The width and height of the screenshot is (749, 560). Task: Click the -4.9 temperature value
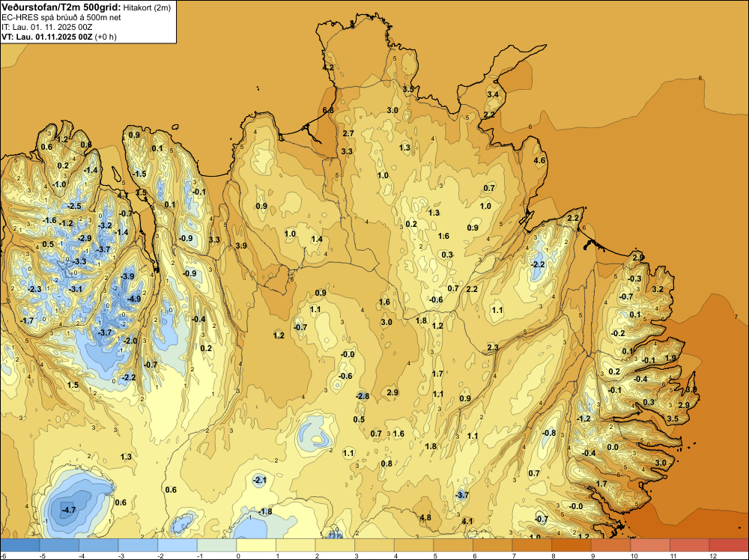click(134, 299)
